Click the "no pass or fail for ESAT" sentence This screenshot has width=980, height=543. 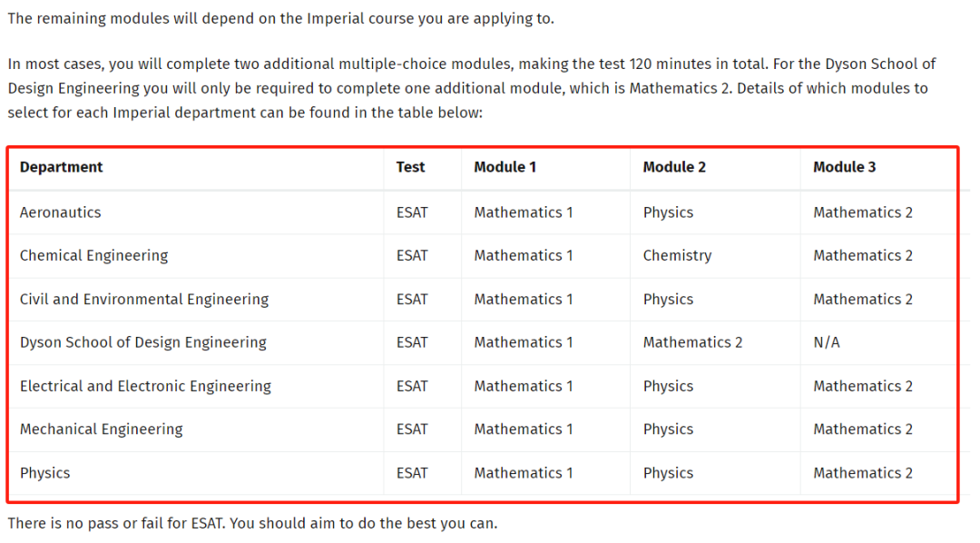click(252, 524)
